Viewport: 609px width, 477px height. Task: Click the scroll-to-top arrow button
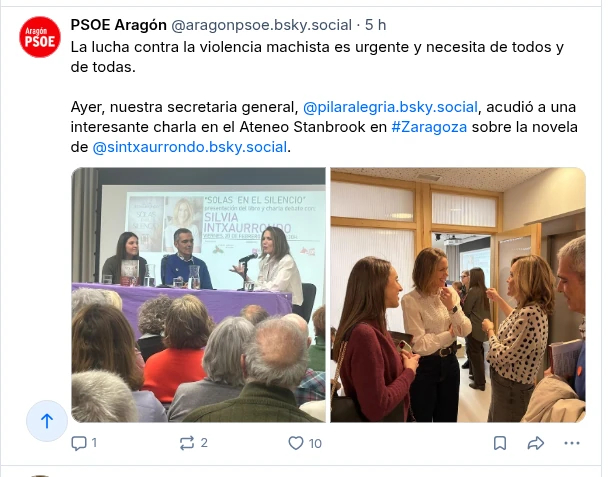[x=47, y=421]
